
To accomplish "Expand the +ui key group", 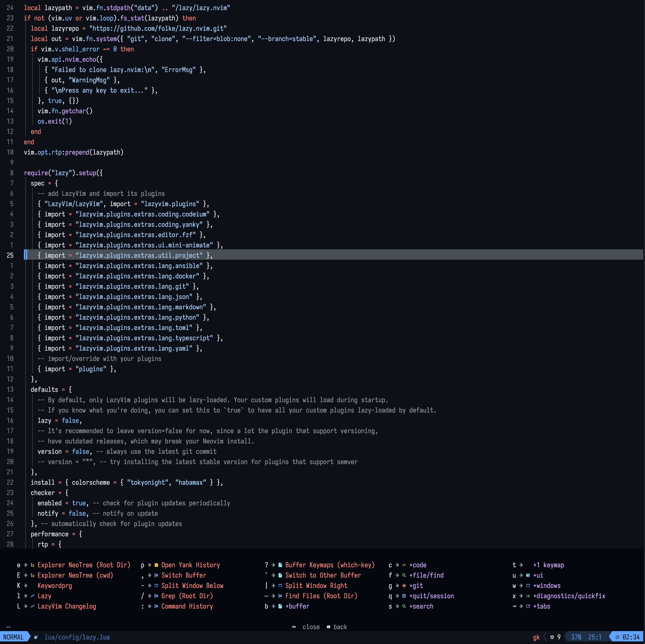I will 538,575.
